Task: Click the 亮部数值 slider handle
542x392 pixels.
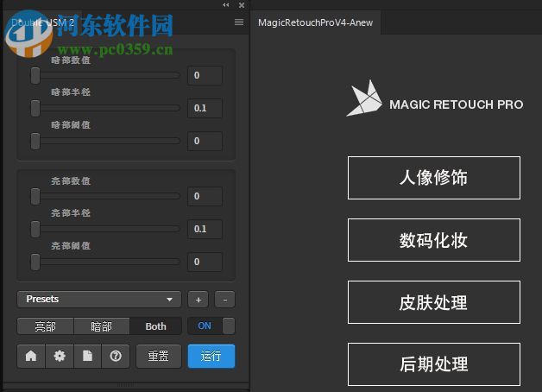Action: tap(35, 196)
